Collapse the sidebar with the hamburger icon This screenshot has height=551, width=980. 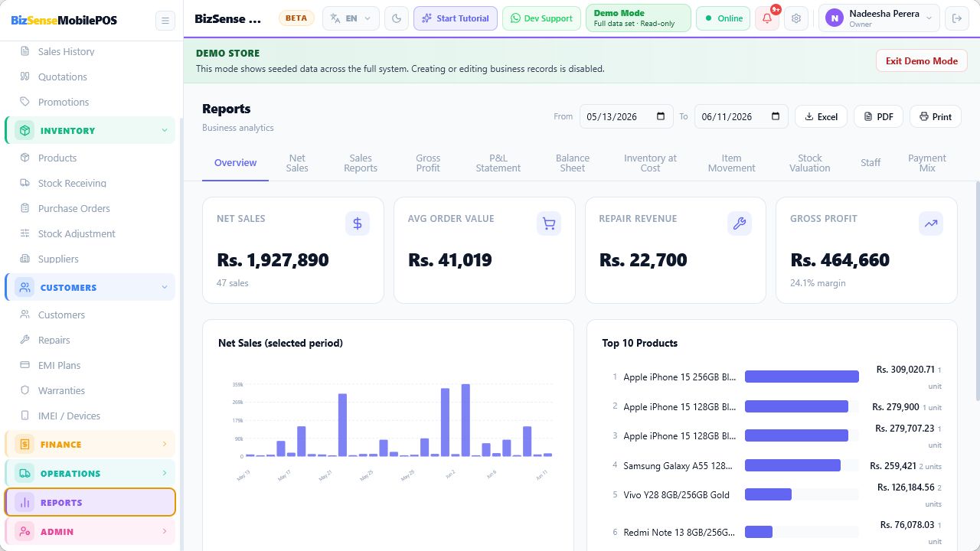coord(165,20)
